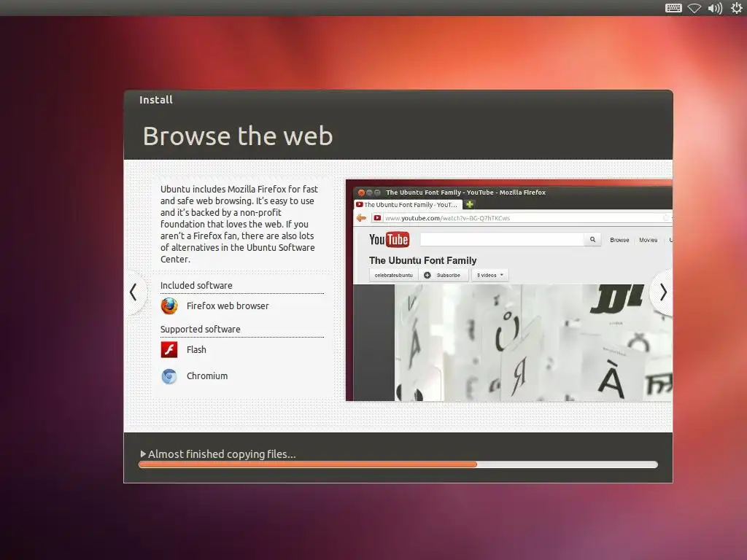
Task: Click the YouTube search field
Action: 502,239
